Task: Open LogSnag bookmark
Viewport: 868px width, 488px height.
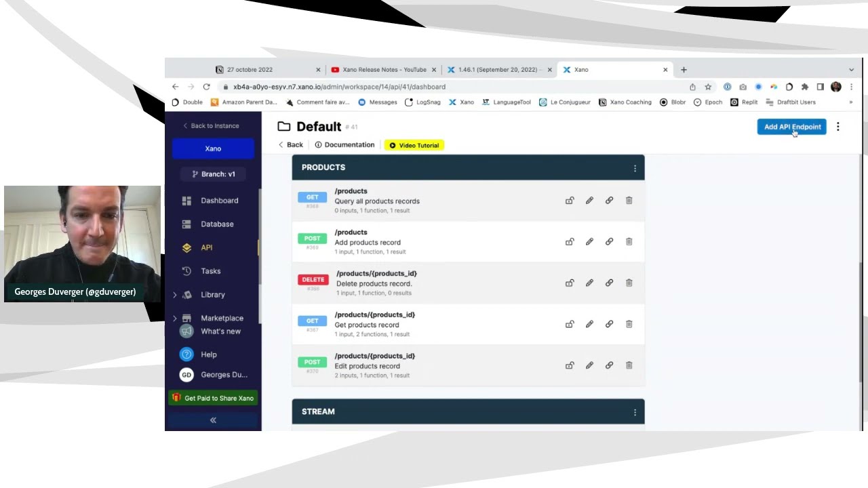Action: coord(422,102)
